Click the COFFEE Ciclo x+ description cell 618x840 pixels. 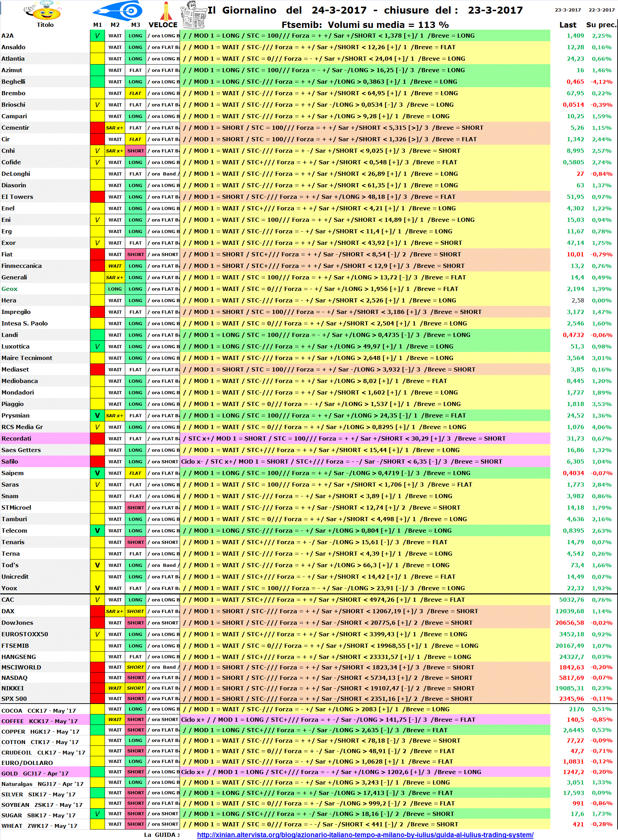pyautogui.click(x=365, y=720)
